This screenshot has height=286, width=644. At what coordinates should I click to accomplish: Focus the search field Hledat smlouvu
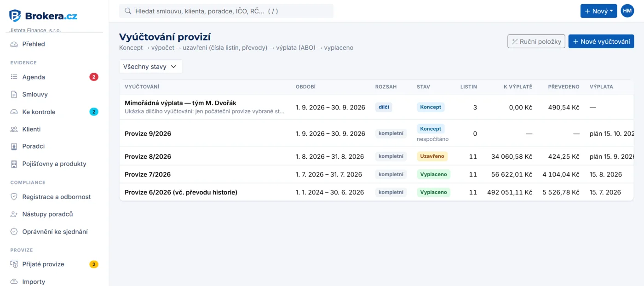point(226,11)
